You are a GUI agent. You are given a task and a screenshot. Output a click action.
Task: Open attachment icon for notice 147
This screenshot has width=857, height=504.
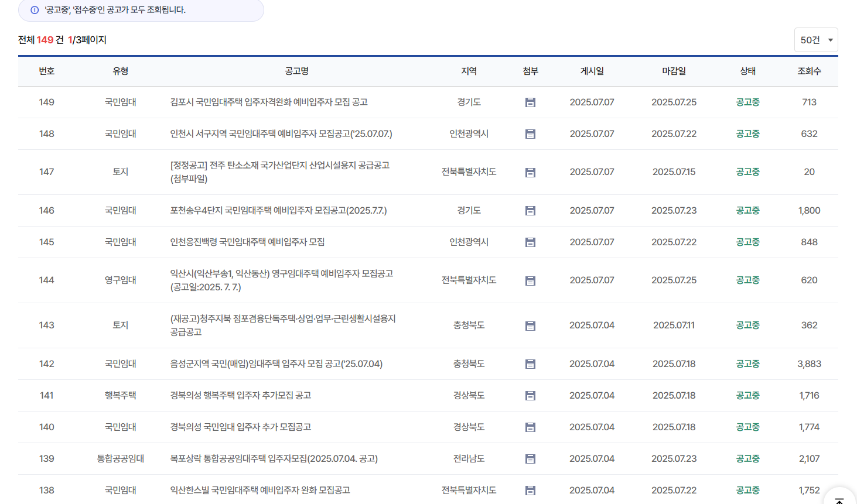(530, 173)
